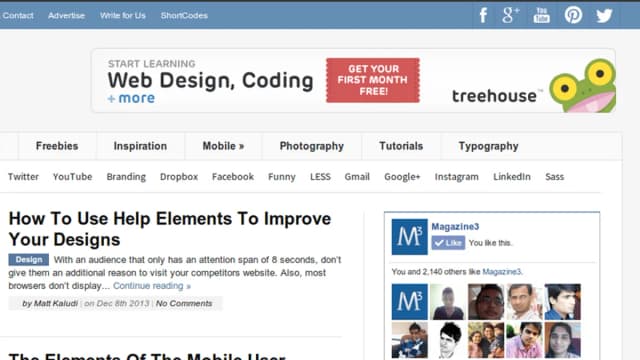Select the Freebies menu item
Viewport: 640px width, 360px height.
(57, 146)
